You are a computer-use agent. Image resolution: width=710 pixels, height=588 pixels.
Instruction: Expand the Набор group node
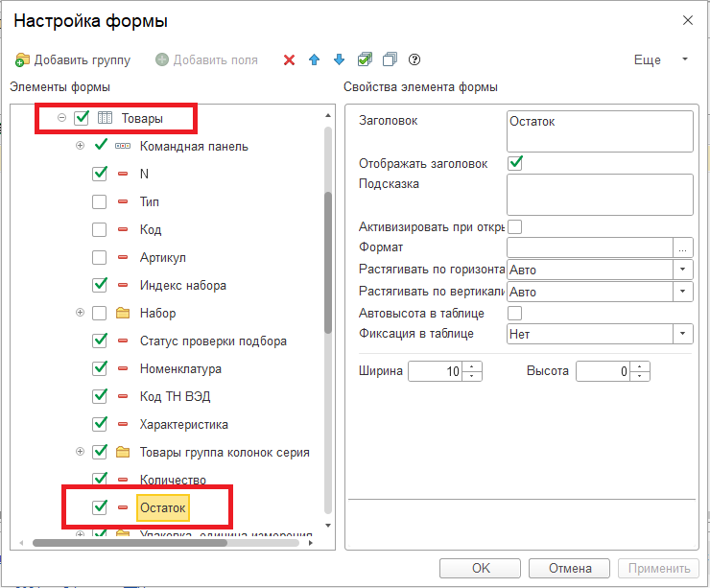click(81, 313)
